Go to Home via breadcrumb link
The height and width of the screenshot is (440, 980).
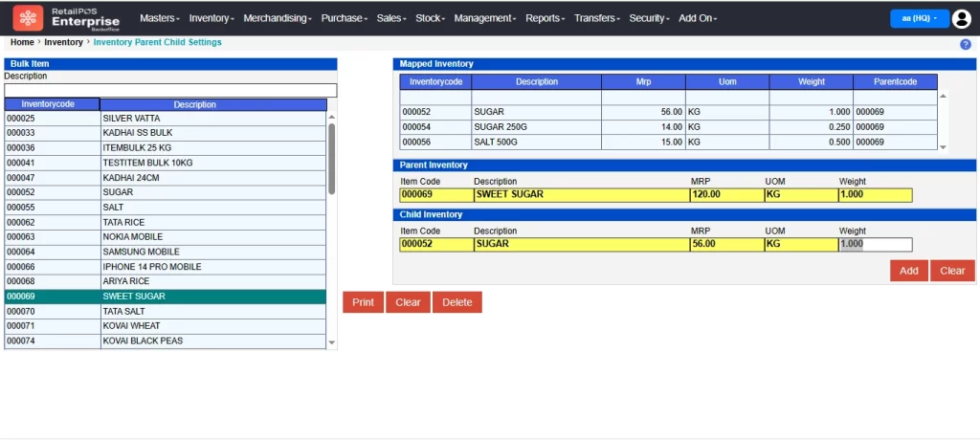click(22, 42)
